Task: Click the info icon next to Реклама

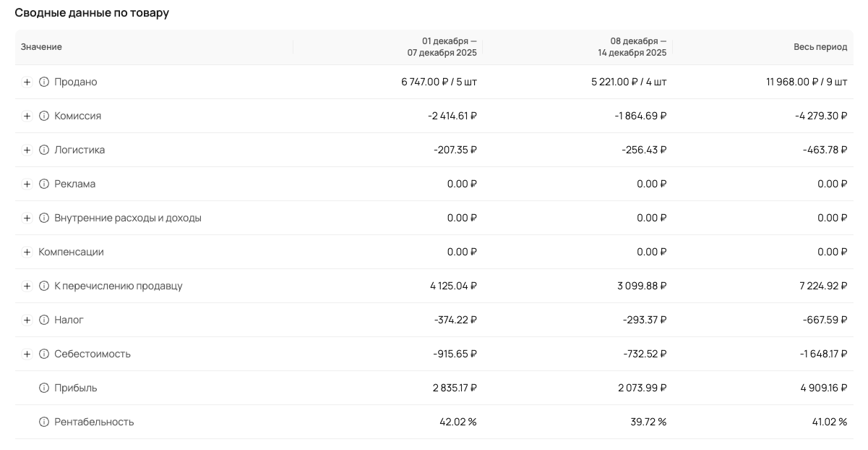Action: click(x=44, y=184)
